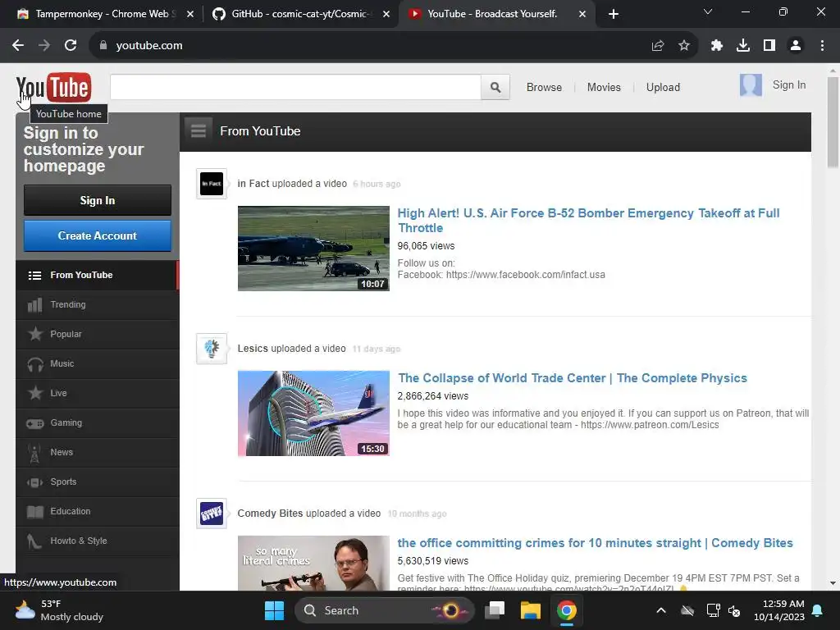The height and width of the screenshot is (630, 840).
Task: Click the Comedy Bites channel avatar
Action: (x=212, y=514)
